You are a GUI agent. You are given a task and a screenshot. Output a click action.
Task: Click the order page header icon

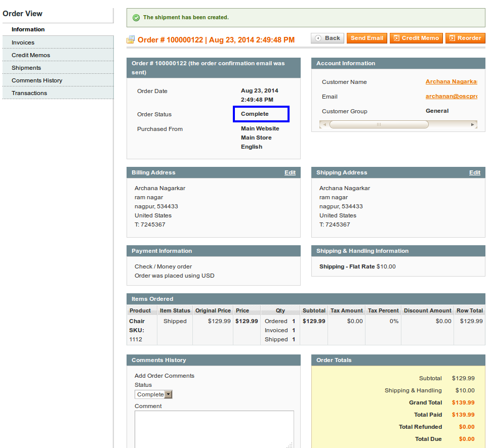[131, 39]
